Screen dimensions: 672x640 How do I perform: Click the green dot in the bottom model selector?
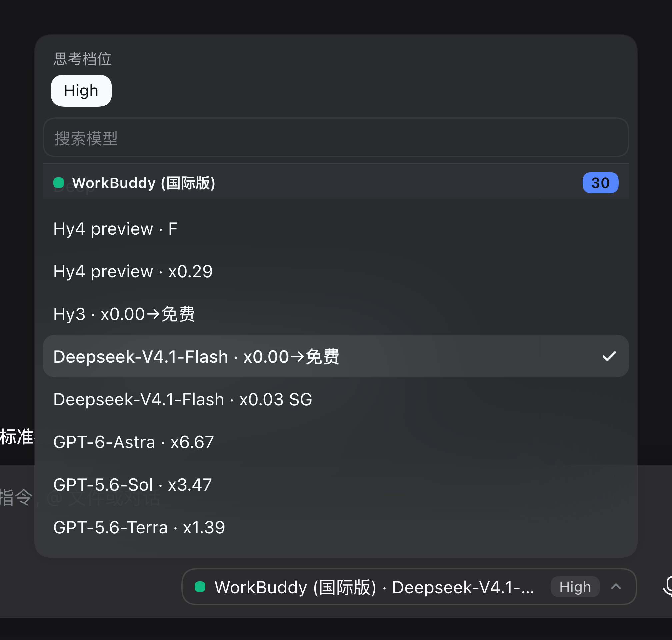click(x=200, y=587)
